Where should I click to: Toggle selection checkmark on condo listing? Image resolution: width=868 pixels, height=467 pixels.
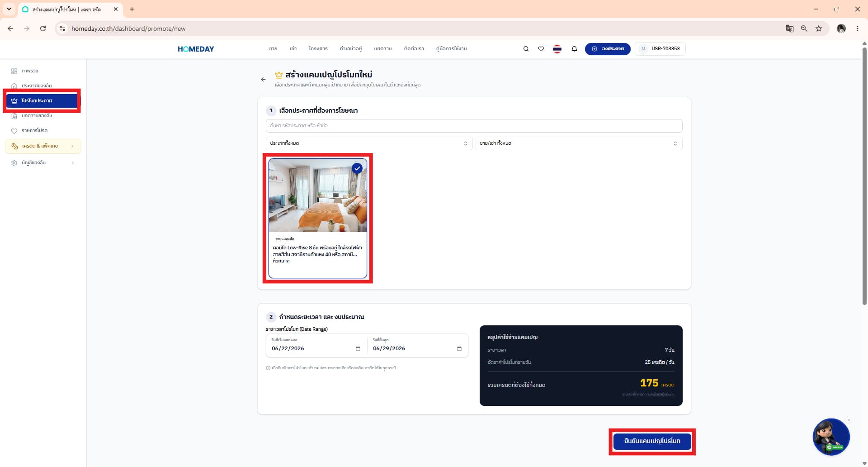357,168
